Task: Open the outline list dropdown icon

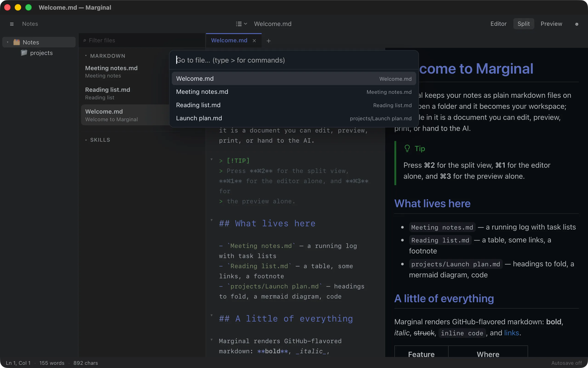Action: [242, 24]
